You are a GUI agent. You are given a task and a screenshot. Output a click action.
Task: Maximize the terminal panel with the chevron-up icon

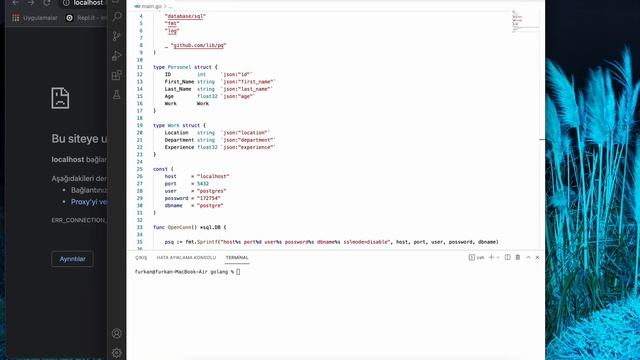(528, 257)
